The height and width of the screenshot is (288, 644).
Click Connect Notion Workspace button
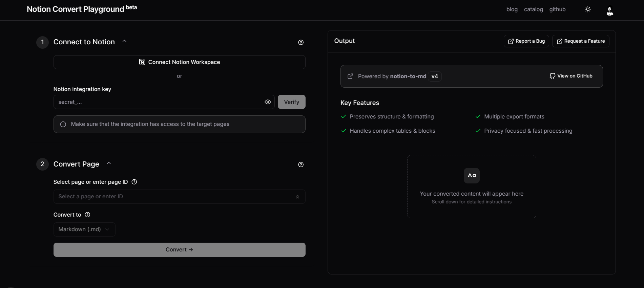tap(180, 62)
